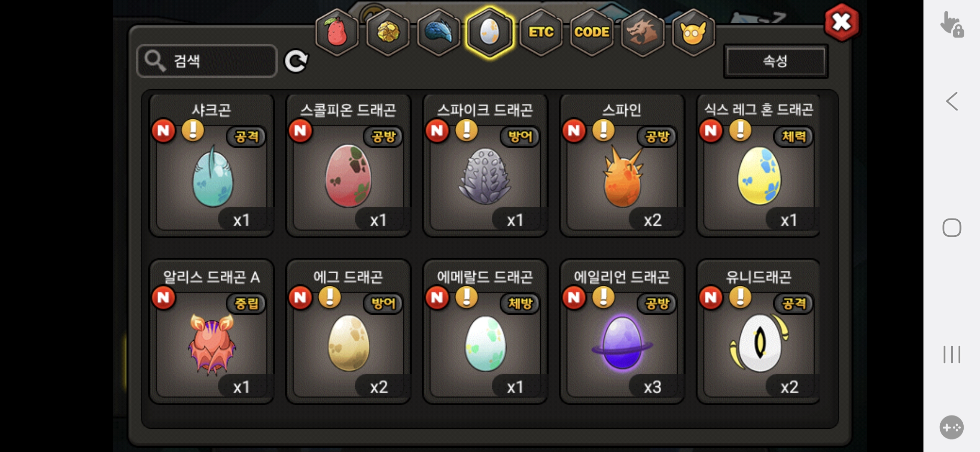Click the exclamation icon on 에그 드래곤
Viewport: 980px width, 452px height.
[330, 297]
